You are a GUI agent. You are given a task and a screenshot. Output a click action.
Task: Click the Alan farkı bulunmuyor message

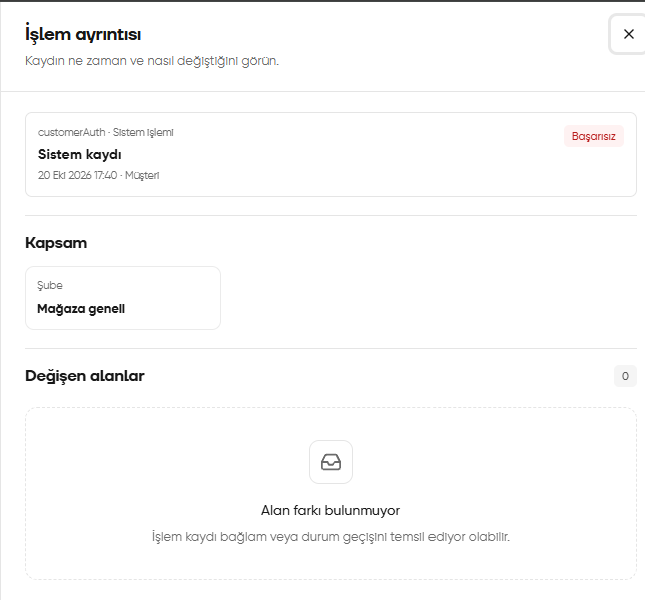point(331,510)
